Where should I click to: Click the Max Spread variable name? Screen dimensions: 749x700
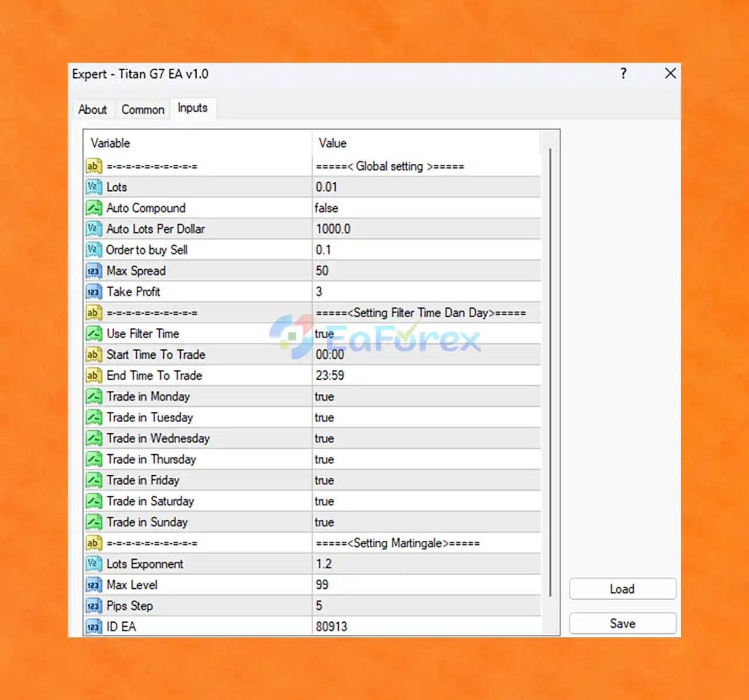pyautogui.click(x=136, y=271)
